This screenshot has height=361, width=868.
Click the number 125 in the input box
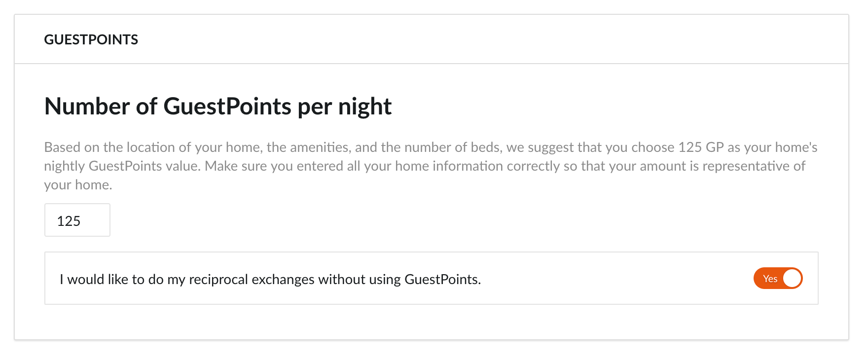(x=69, y=221)
